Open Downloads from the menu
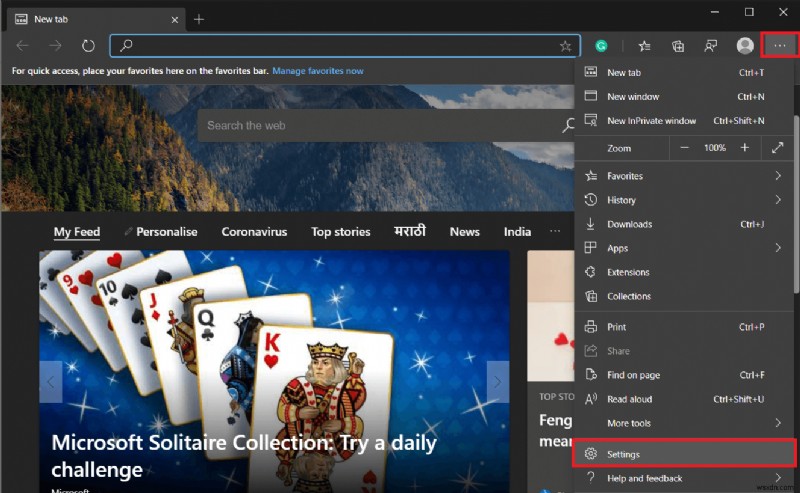Image resolution: width=800 pixels, height=493 pixels. [684, 224]
